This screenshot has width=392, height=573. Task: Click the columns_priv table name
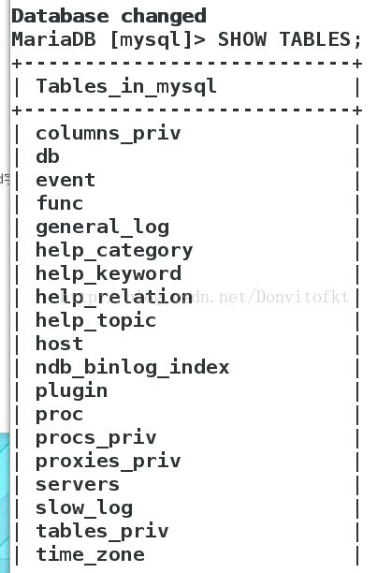[109, 134]
